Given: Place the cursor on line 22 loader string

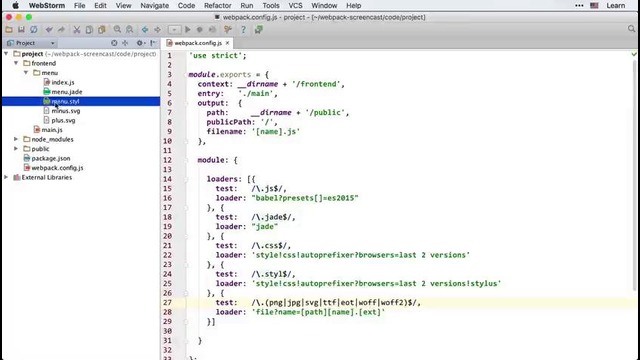Looking at the screenshot, I should tap(361, 255).
